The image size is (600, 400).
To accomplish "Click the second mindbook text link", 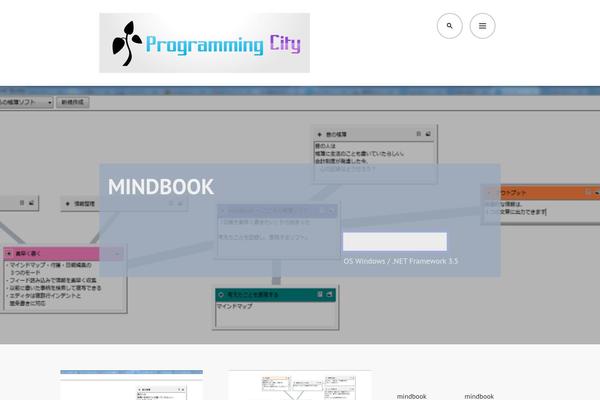I will coord(479,396).
